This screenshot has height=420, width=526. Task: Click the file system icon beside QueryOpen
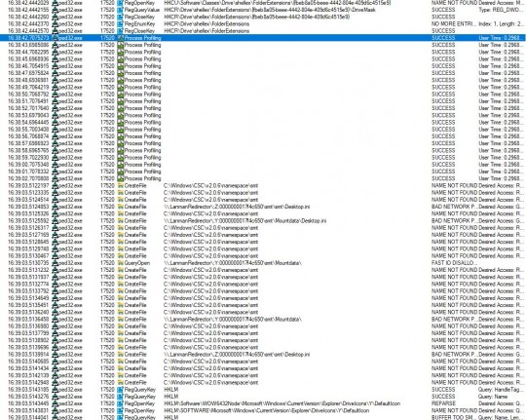(121, 263)
